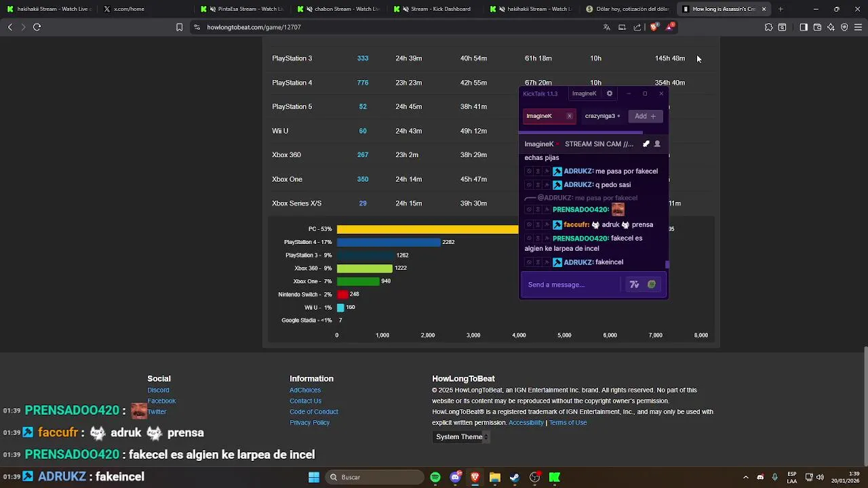The height and width of the screenshot is (488, 868).
Task: Open the browser extensions puzzle icon
Action: click(x=768, y=27)
